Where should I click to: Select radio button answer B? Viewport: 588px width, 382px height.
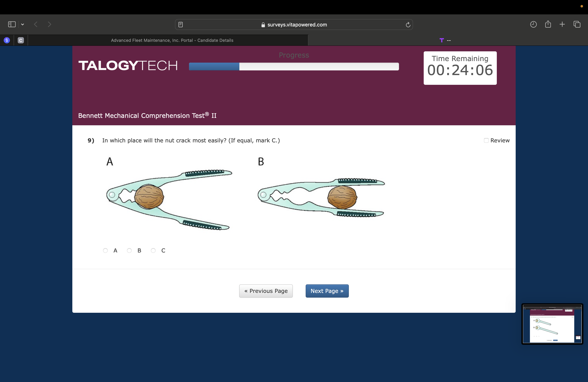pyautogui.click(x=129, y=251)
